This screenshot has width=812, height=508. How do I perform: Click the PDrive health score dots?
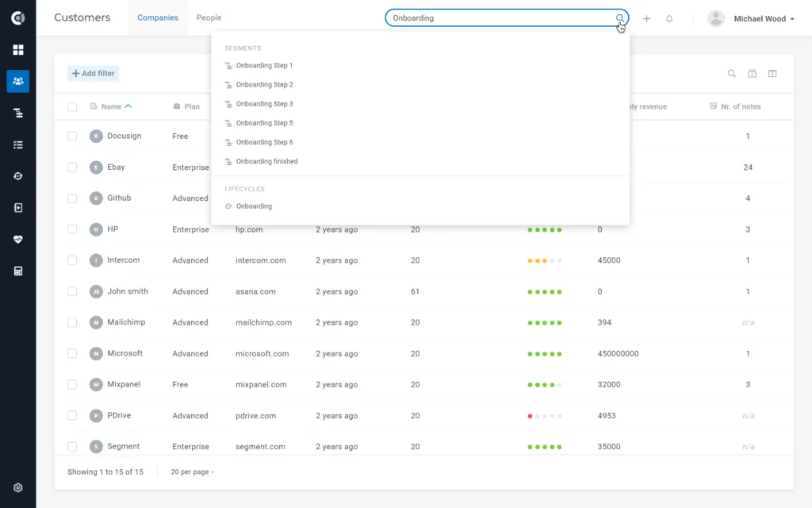click(x=544, y=416)
